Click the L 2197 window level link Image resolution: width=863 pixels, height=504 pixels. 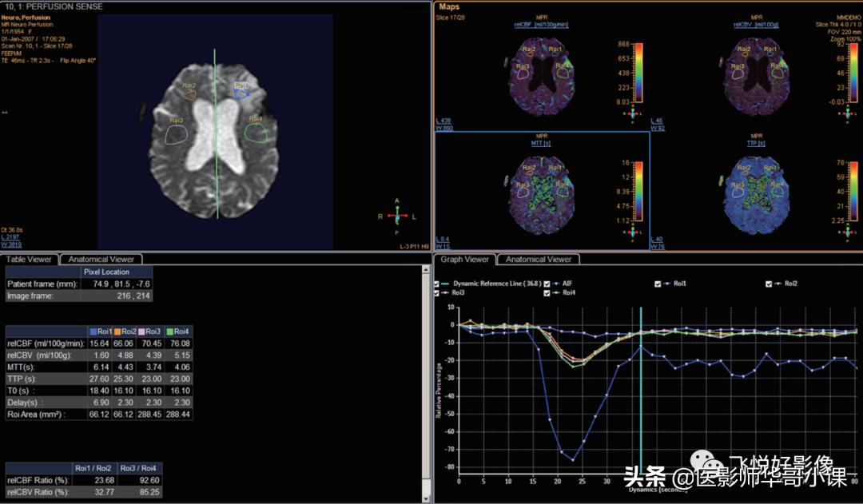[11, 237]
